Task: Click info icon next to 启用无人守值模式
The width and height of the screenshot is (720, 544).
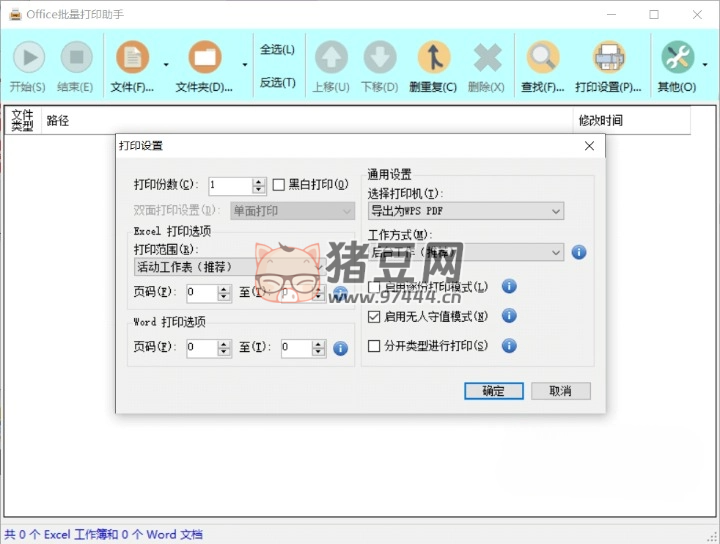Action: pyautogui.click(x=509, y=316)
